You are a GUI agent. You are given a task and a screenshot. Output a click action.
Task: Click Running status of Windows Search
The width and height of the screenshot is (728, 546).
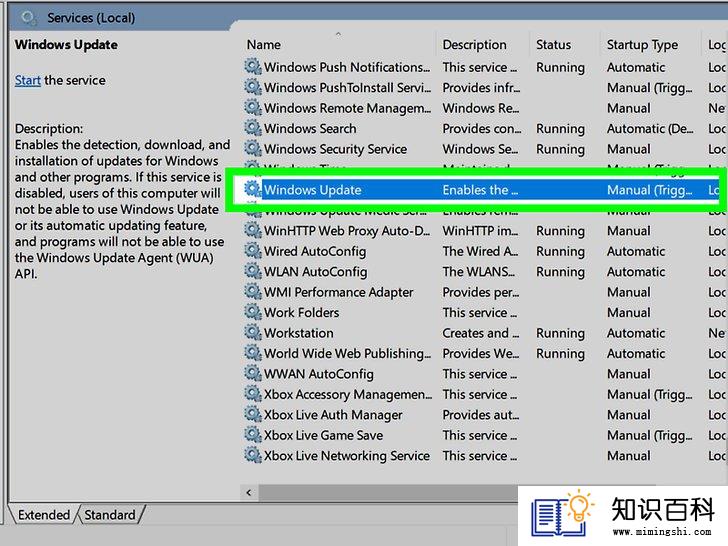(560, 129)
